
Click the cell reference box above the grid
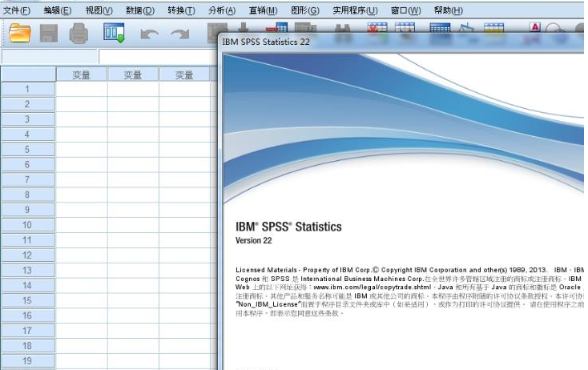click(x=49, y=57)
